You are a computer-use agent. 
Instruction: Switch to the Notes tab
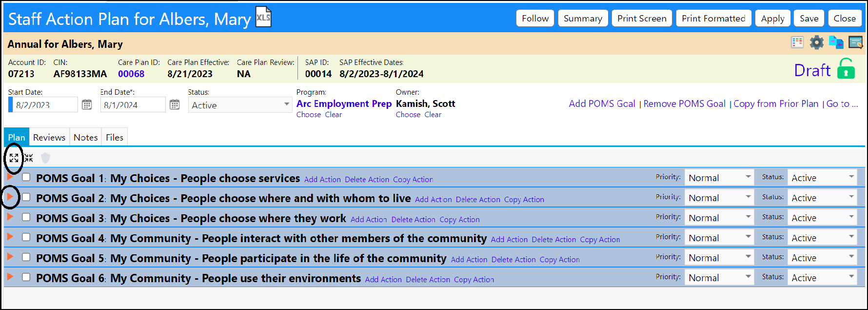pyautogui.click(x=86, y=137)
